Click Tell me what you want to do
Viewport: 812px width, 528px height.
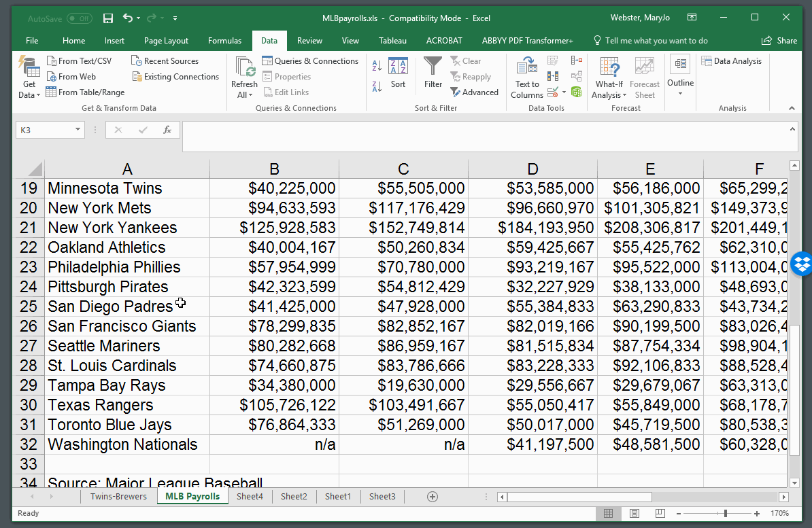[x=650, y=40]
